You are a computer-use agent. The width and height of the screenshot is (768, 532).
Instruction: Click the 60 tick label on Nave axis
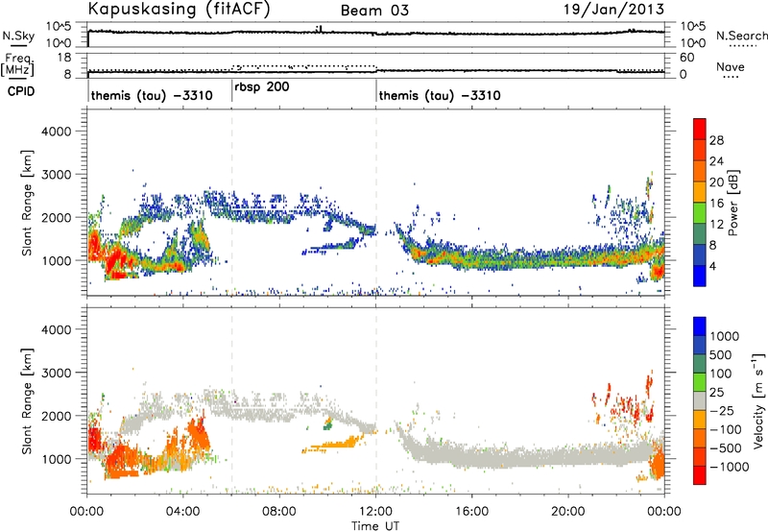[x=686, y=58]
